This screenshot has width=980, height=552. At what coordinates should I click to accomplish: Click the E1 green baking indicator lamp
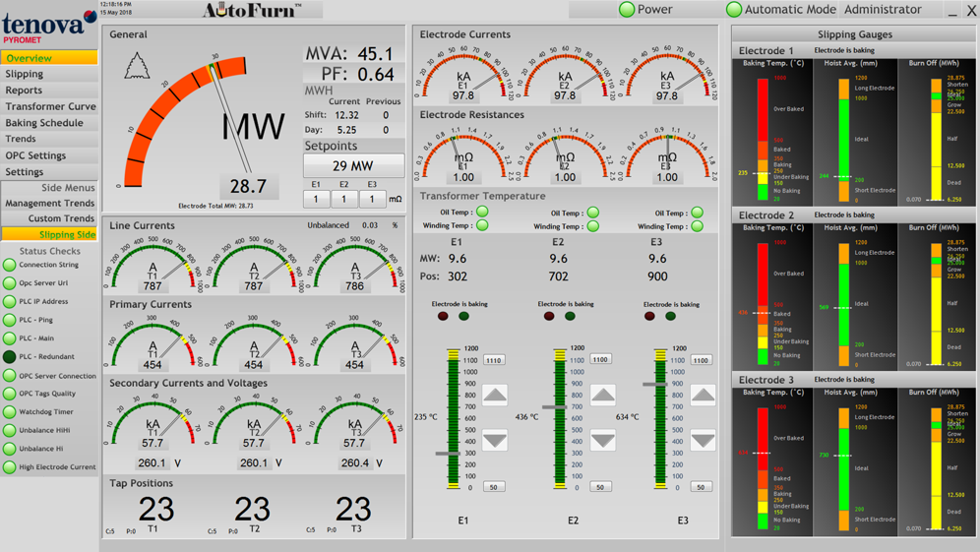pyautogui.click(x=464, y=317)
